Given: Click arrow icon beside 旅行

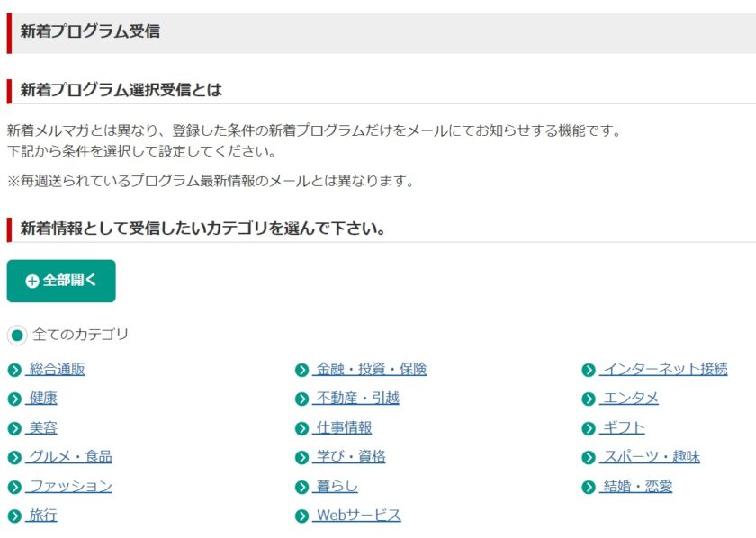Looking at the screenshot, I should [15, 516].
